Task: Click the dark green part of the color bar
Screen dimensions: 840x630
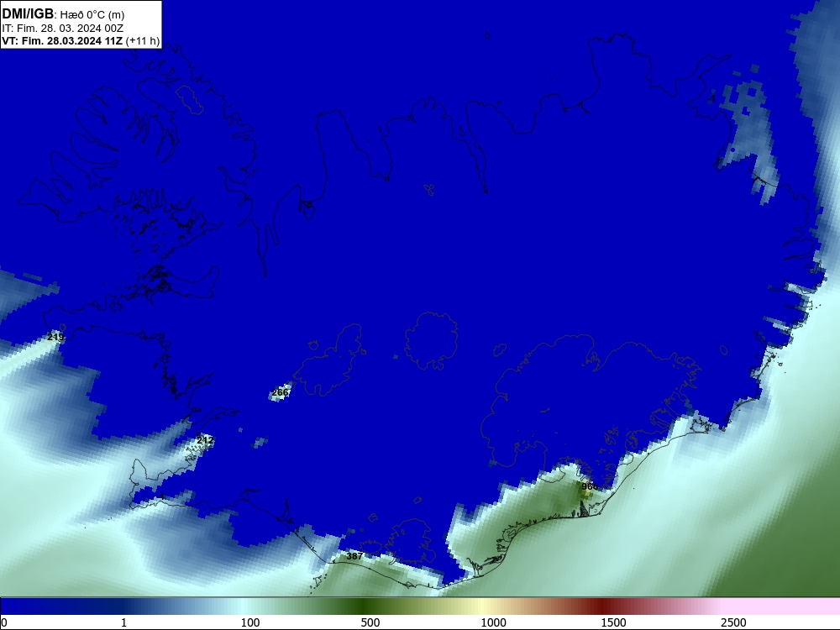Action: click(365, 606)
